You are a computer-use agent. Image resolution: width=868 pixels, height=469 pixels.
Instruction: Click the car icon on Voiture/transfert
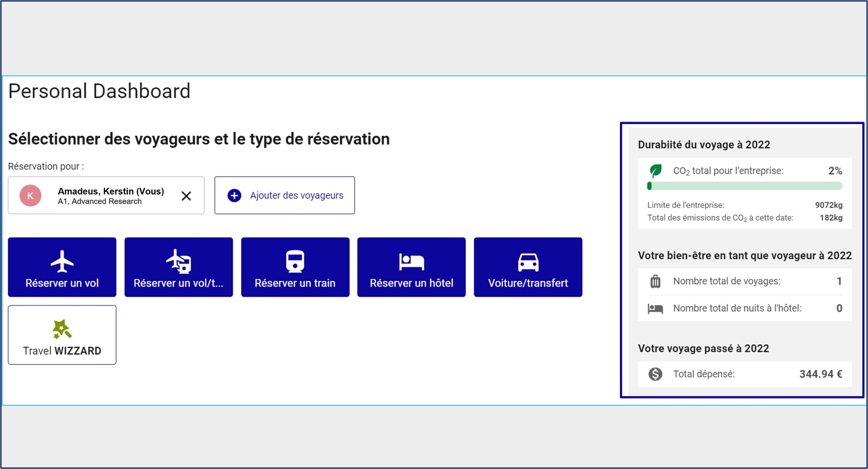pos(528,262)
